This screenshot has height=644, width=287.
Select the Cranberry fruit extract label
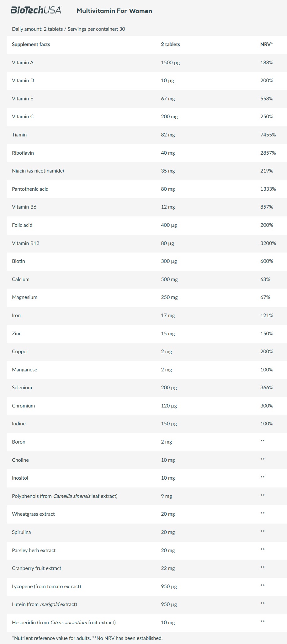[x=37, y=568]
